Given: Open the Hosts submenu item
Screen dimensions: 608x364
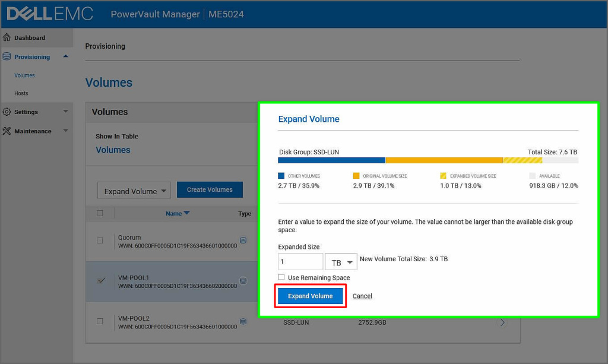Looking at the screenshot, I should click(x=21, y=93).
